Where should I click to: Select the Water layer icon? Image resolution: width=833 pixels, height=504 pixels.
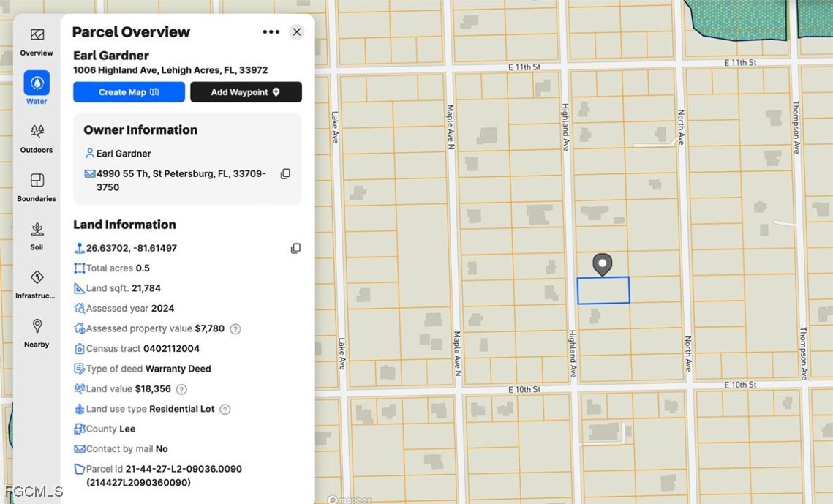[x=37, y=84]
